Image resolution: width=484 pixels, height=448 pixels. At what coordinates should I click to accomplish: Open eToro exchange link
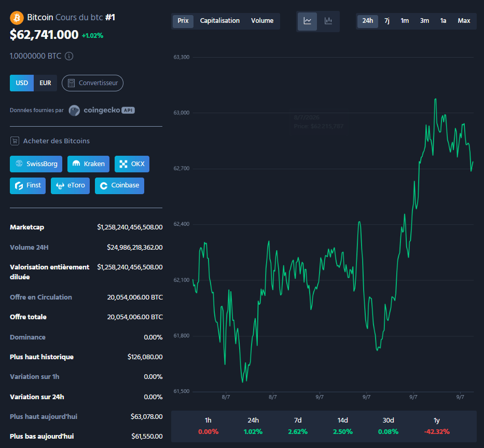point(71,186)
